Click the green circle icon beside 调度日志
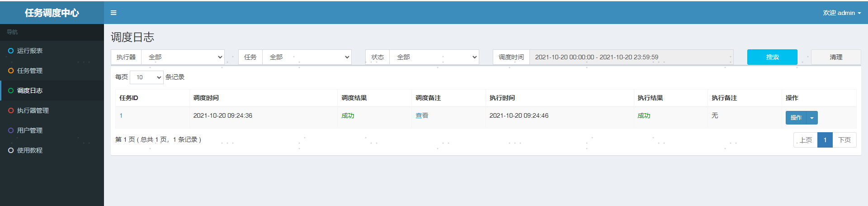The height and width of the screenshot is (206, 868). click(11, 91)
